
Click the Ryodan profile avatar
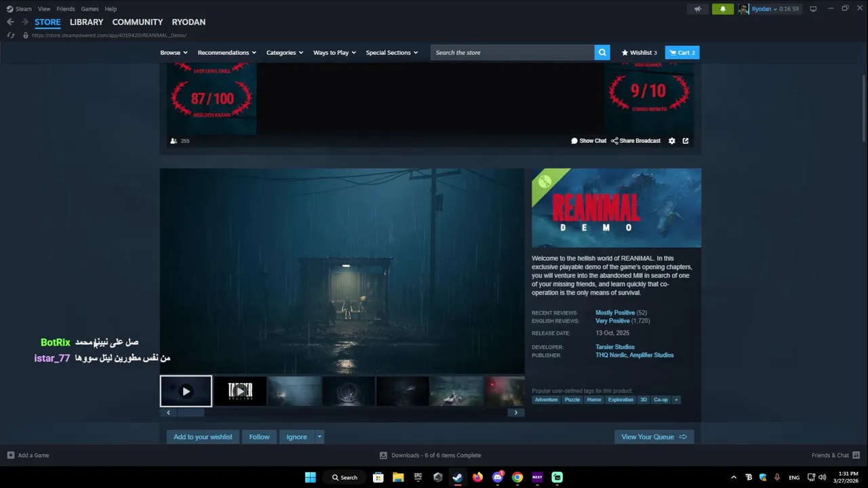coord(744,9)
